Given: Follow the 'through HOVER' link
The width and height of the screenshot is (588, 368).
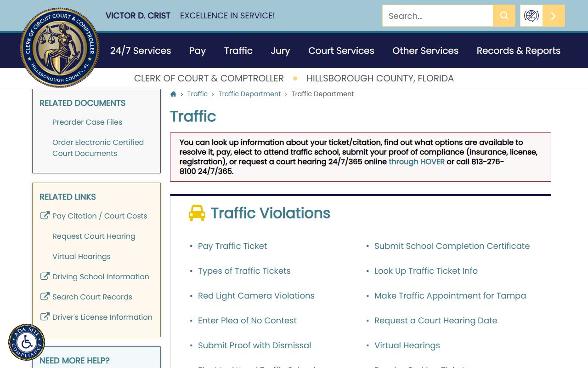Looking at the screenshot, I should pos(417,161).
